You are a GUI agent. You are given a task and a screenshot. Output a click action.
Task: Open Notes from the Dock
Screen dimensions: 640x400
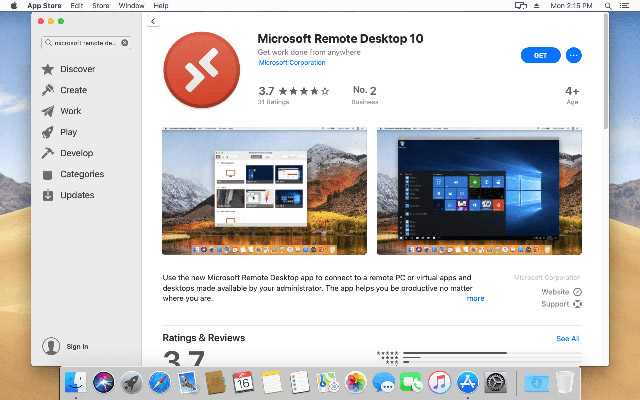pyautogui.click(x=271, y=382)
